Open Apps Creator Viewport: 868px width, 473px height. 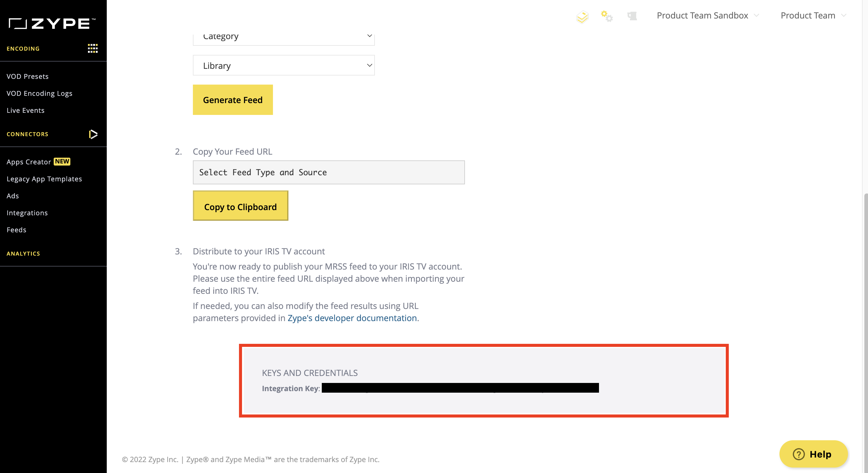pos(29,162)
